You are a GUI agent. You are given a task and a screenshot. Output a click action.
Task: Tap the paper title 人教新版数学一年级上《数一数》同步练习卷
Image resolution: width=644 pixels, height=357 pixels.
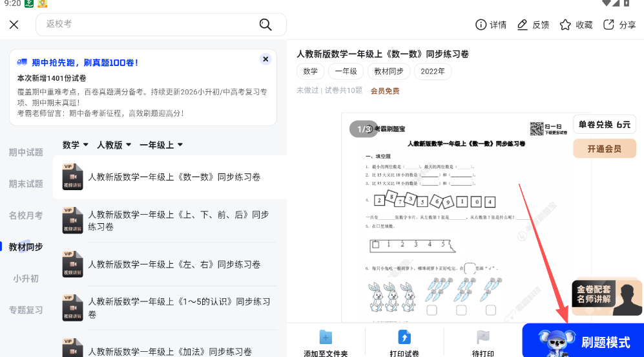pos(383,54)
